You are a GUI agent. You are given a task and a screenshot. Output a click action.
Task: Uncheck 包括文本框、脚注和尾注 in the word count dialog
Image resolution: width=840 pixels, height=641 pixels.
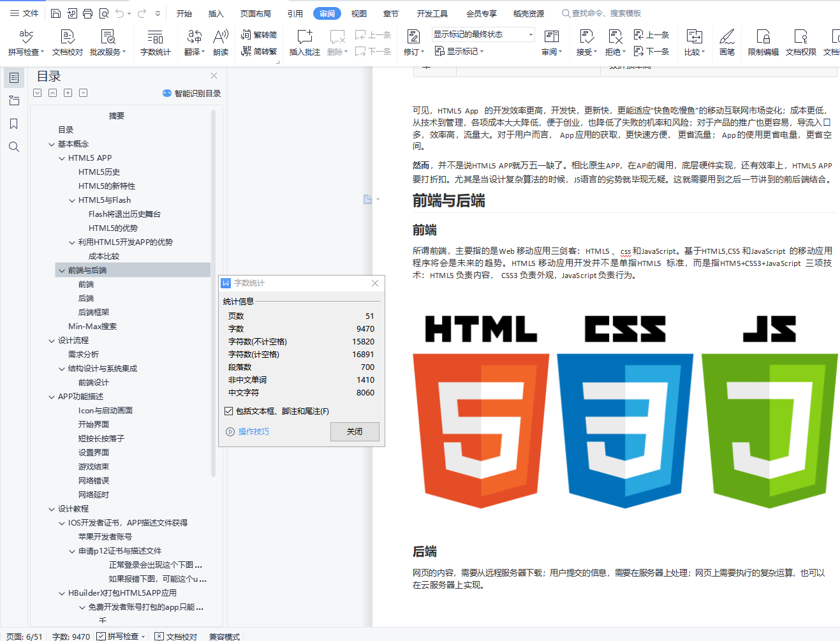click(228, 411)
